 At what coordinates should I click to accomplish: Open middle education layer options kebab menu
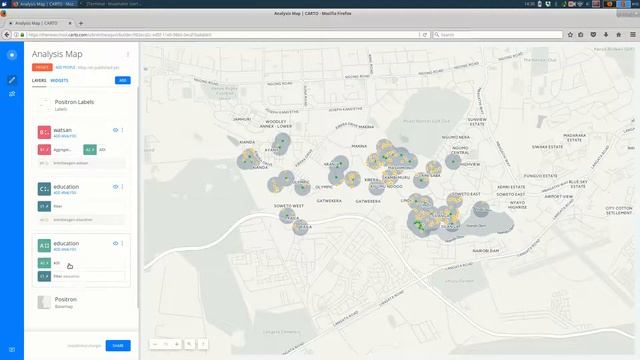pos(122,187)
